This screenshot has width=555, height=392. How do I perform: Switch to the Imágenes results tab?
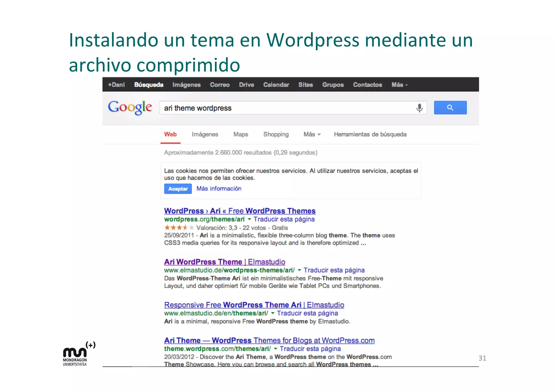[x=205, y=134]
